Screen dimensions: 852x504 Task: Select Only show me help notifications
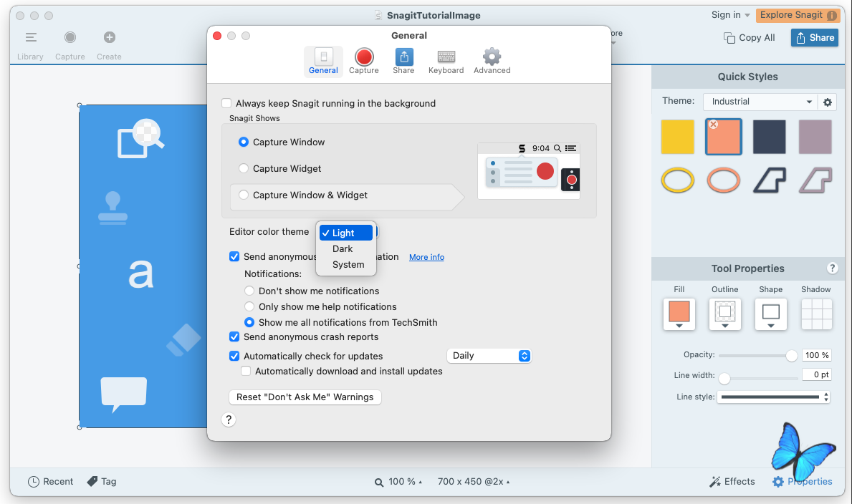coord(249,306)
